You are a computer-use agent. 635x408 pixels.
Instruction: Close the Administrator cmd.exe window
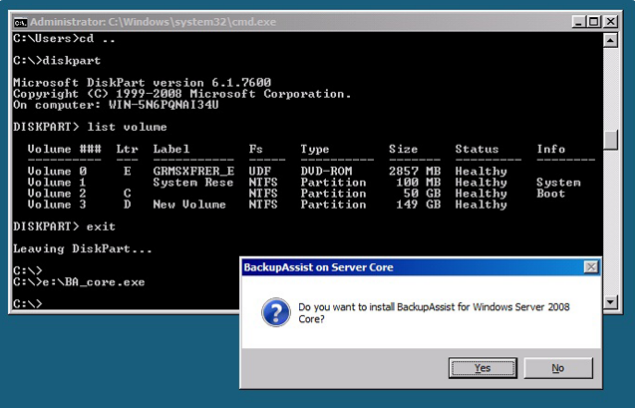(x=610, y=21)
